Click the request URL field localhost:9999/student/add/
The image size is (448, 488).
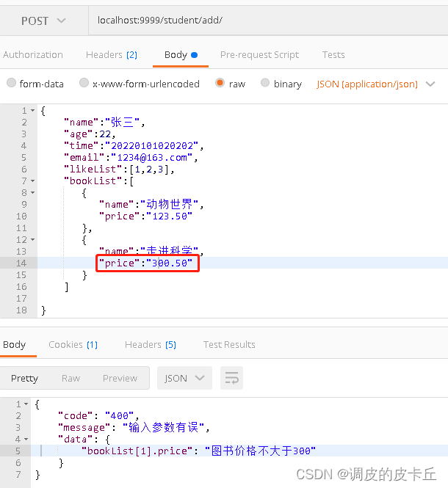tap(268, 21)
